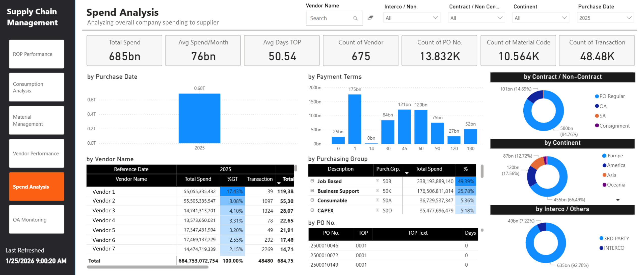Collapse the Job Based row minus icon

tap(312, 181)
